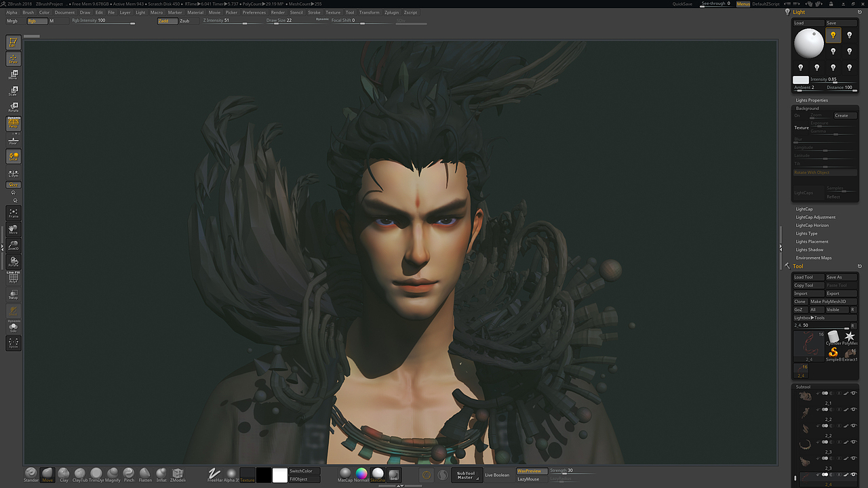The image size is (868, 488).
Task: Pick the Pinch brush
Action: pyautogui.click(x=128, y=474)
